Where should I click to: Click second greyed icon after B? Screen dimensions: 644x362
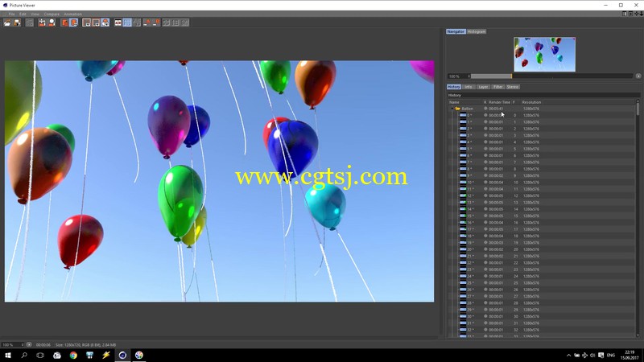[x=175, y=23]
